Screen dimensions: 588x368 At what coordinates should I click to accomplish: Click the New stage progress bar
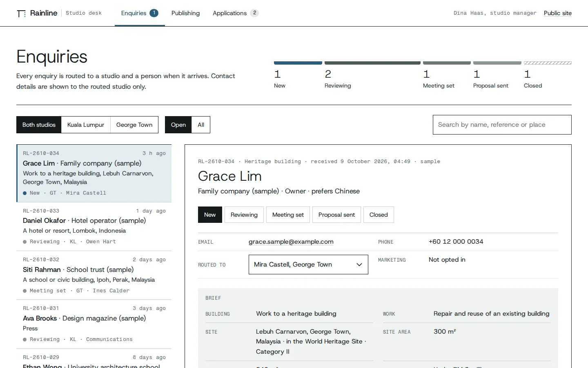pyautogui.click(x=298, y=63)
